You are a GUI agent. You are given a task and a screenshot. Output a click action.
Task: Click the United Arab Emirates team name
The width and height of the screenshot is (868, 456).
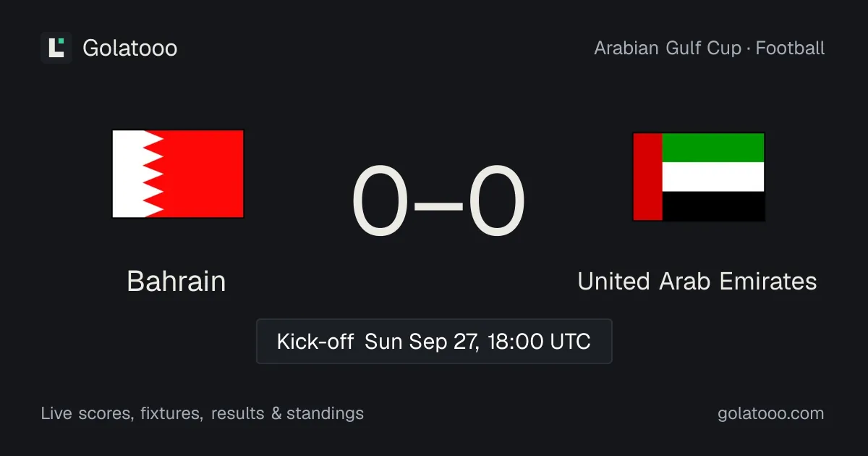pos(697,281)
